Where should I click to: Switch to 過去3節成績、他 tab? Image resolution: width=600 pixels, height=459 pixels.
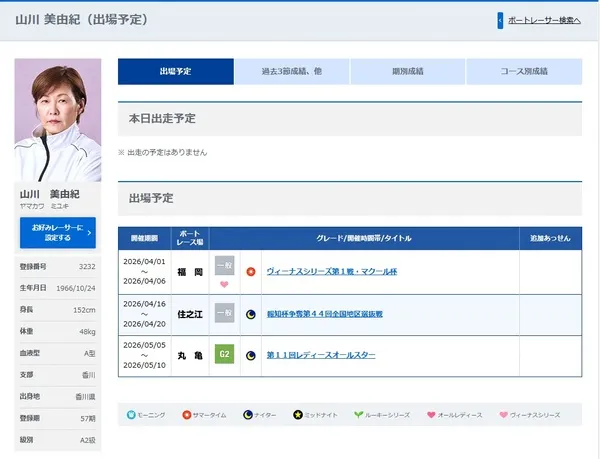292,71
